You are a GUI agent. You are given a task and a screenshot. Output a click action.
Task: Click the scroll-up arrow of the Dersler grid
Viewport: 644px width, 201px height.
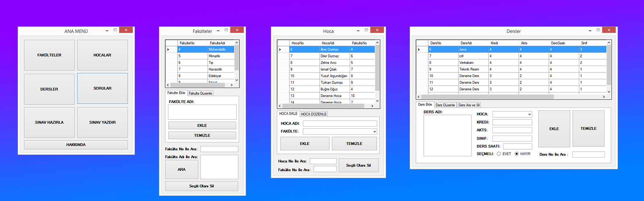pos(609,43)
